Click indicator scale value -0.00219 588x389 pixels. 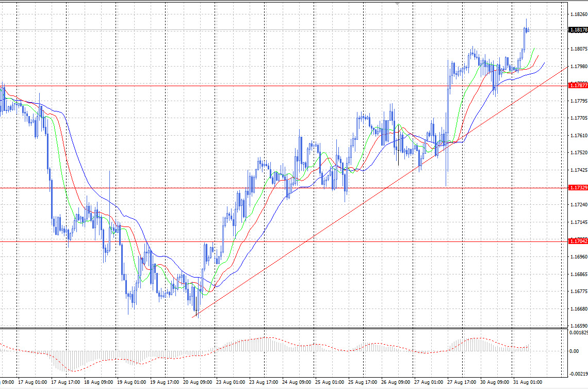579,374
